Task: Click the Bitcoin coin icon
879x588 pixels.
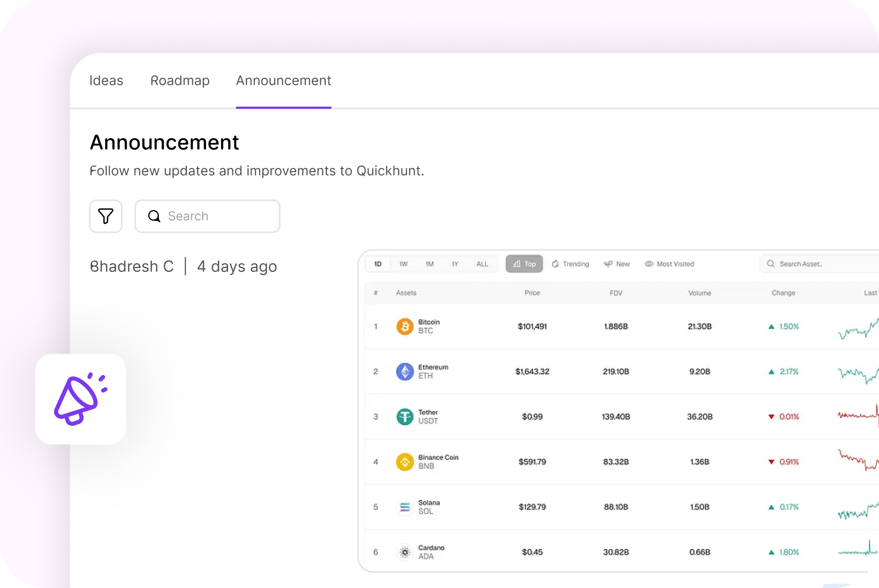Action: coord(405,327)
